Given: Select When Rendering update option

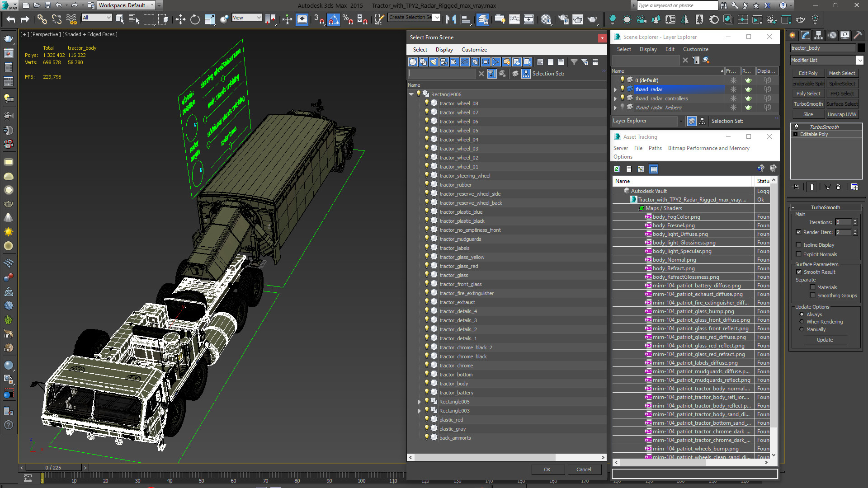Looking at the screenshot, I should 802,322.
